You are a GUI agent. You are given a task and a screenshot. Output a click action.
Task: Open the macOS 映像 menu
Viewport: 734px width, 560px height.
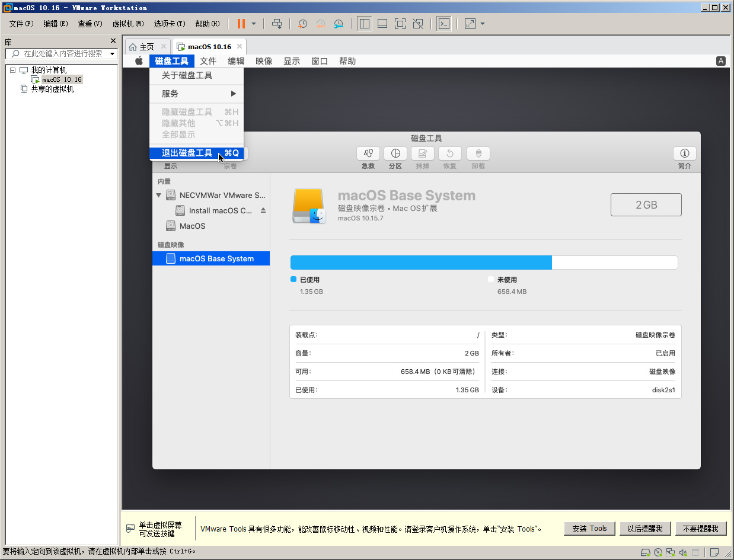(x=264, y=61)
